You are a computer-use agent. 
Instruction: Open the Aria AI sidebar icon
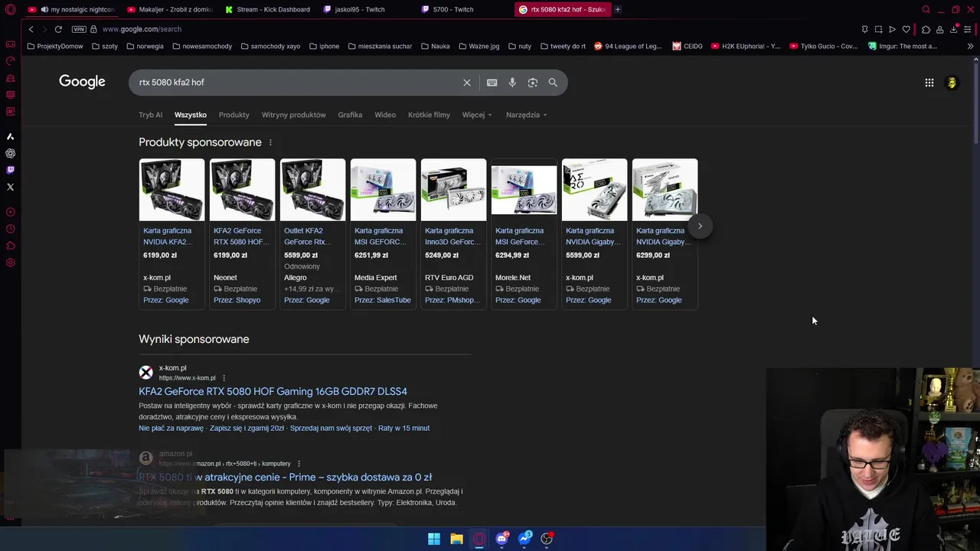[10, 136]
